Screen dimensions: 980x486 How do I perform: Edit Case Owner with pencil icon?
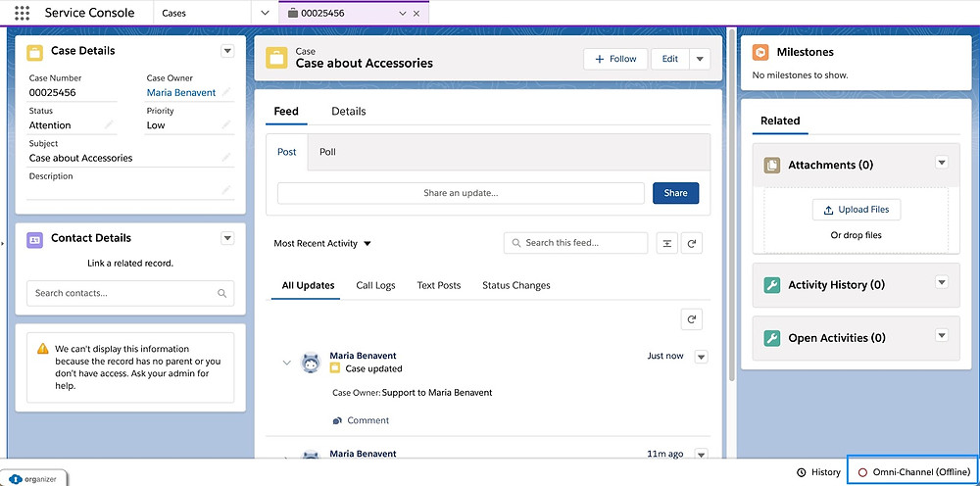(226, 92)
